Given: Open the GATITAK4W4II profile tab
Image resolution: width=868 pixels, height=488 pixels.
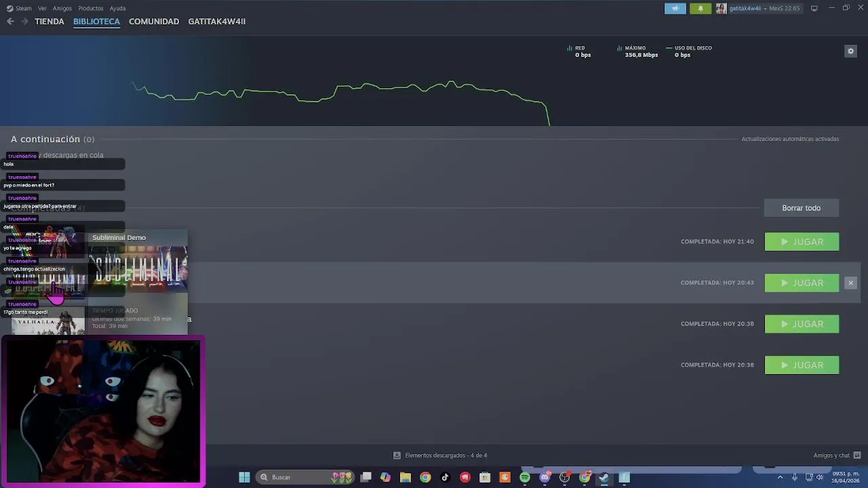Looking at the screenshot, I should 217,22.
